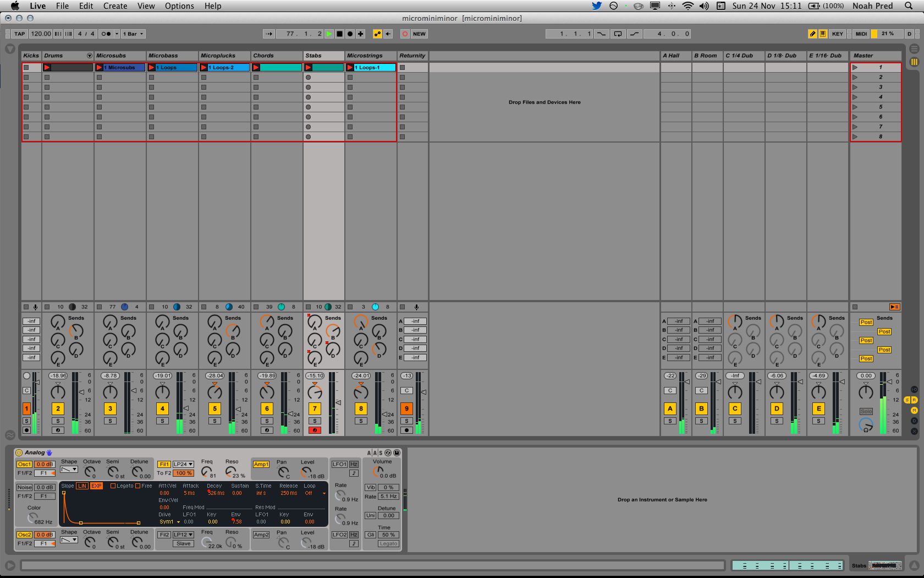The image size is (924, 578).
Task: Open the Fil2 LP12 filter type dropdown
Action: 183,535
